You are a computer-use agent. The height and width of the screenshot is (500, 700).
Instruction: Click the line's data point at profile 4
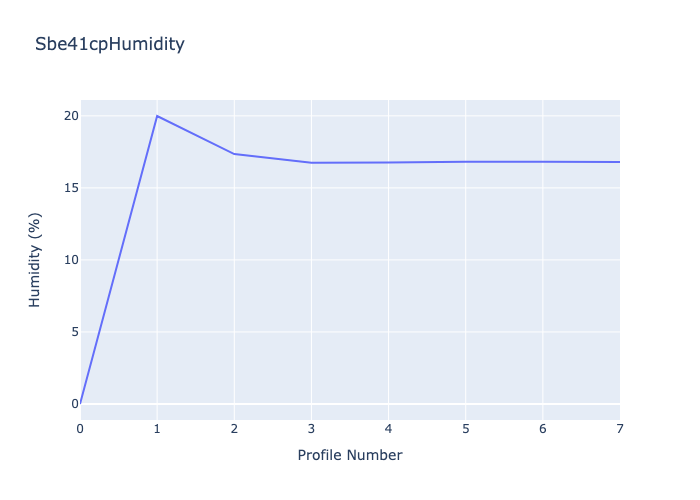pyautogui.click(x=388, y=162)
